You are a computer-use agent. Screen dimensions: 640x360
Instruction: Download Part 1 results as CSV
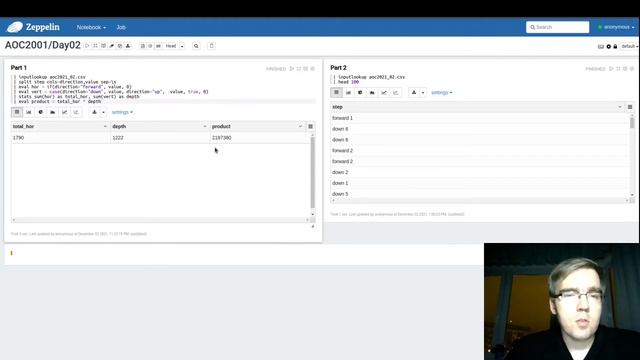[94, 112]
